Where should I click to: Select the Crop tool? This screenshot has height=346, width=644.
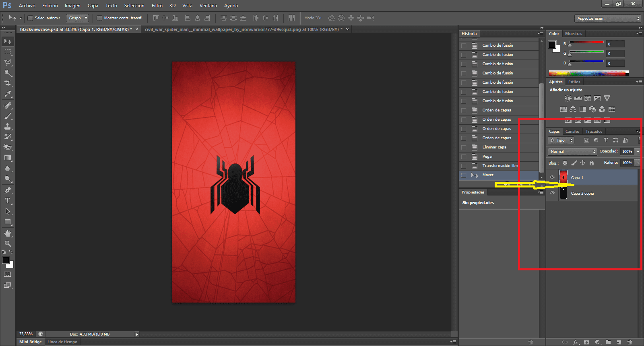8,83
